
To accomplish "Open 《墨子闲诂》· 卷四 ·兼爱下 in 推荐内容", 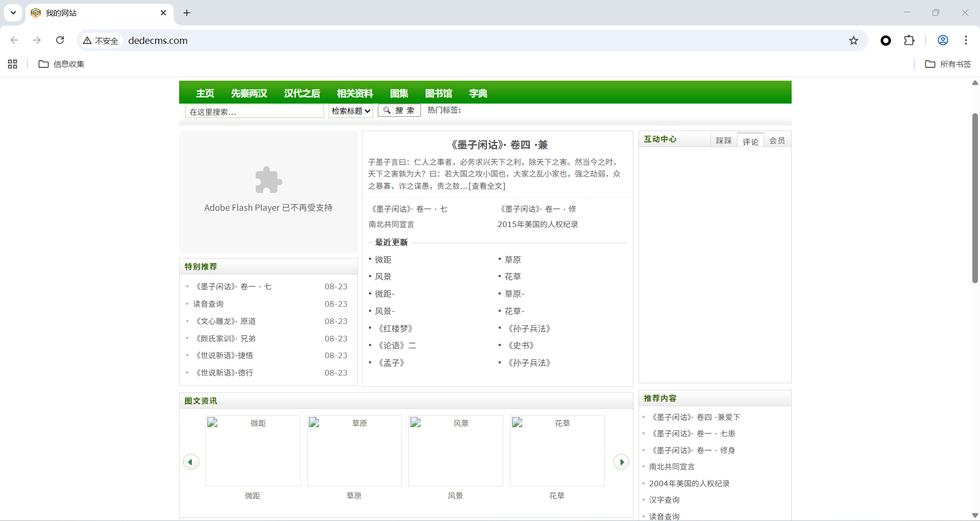I will [695, 417].
